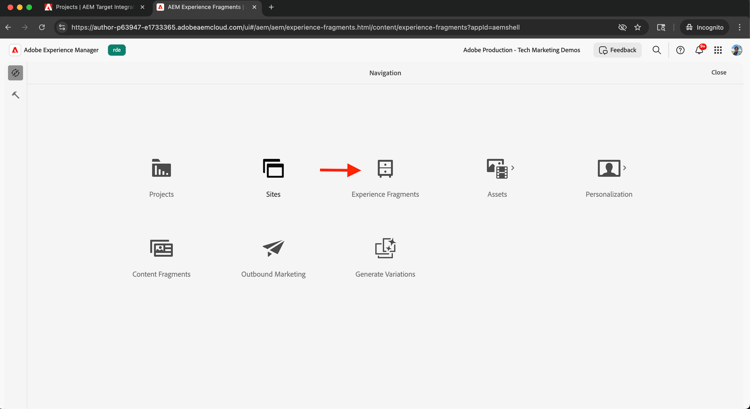Viewport: 750px width, 409px height.
Task: Close the Navigation overlay
Action: 718,73
